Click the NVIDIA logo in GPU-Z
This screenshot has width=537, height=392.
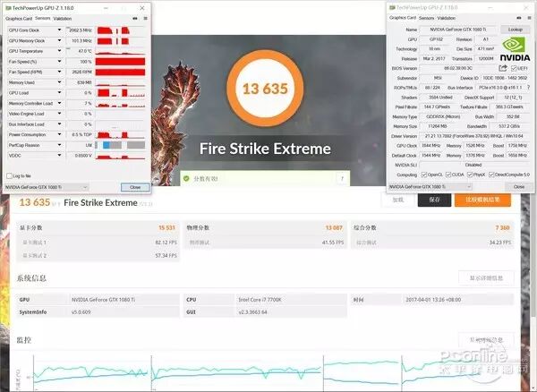(515, 49)
